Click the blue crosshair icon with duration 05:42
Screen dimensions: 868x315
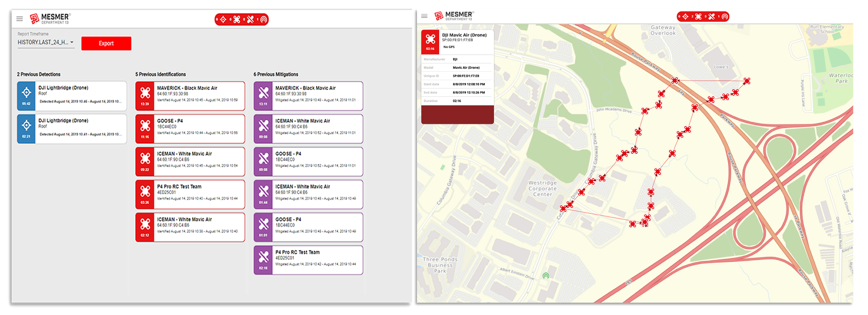[x=26, y=93]
